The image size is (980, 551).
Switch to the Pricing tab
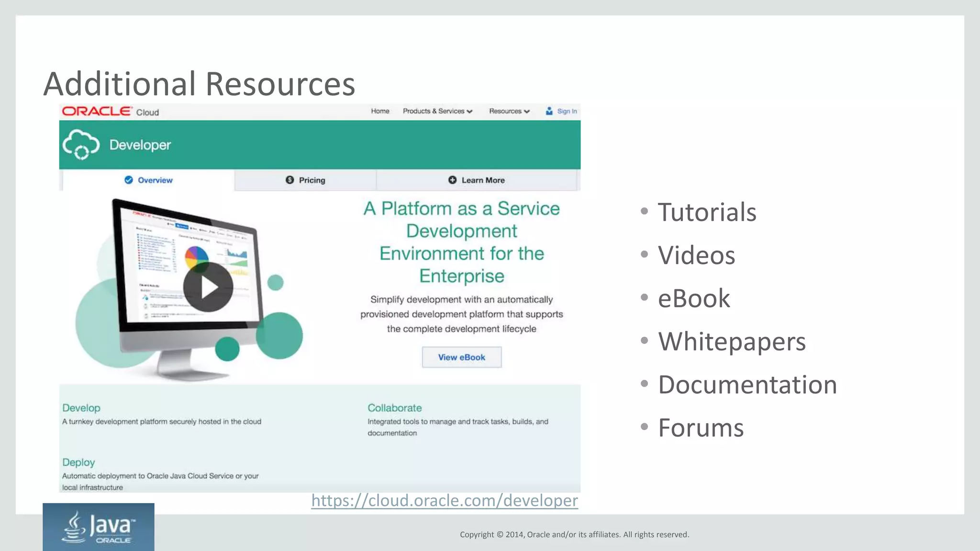305,180
